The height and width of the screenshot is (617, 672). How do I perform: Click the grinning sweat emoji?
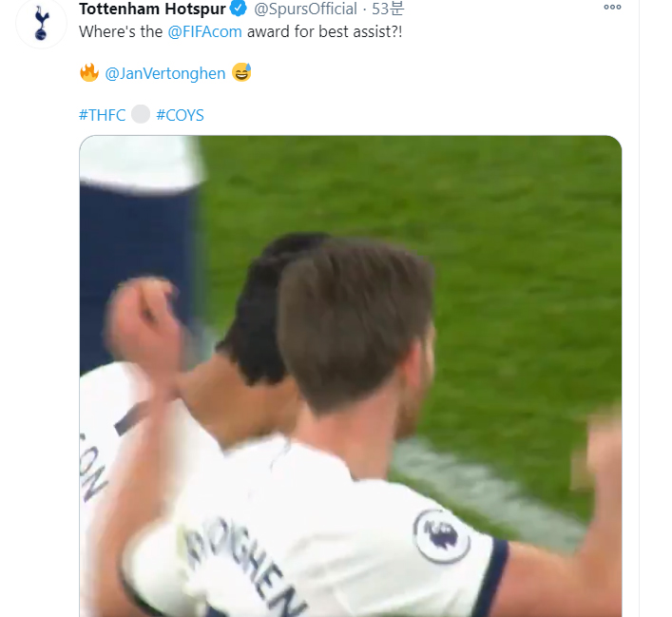pos(241,72)
